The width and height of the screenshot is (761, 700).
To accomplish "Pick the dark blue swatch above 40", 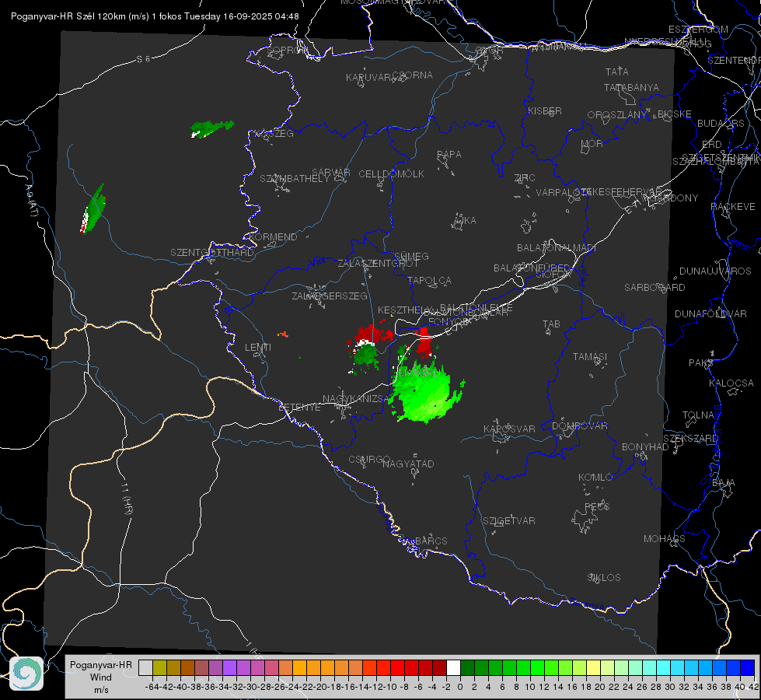I will [x=747, y=667].
